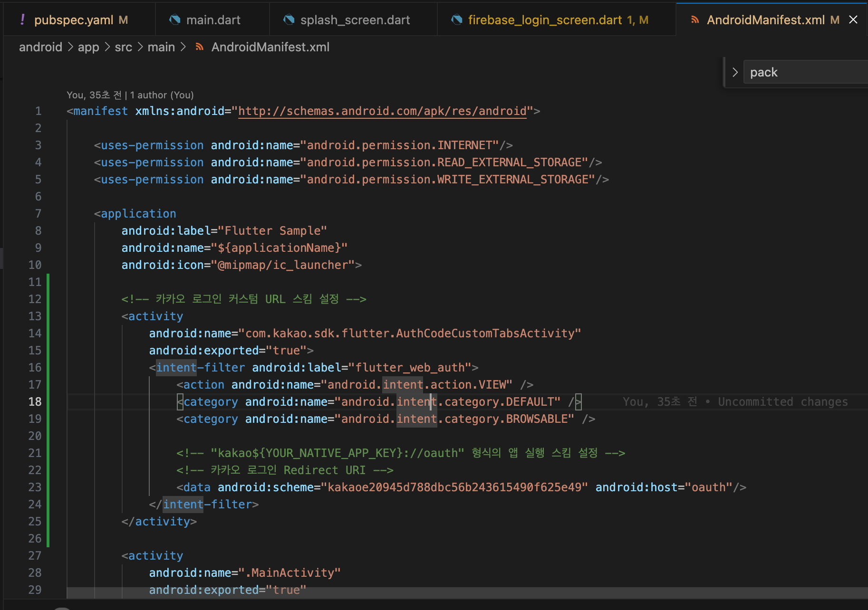Click the YAML icon on pubspec.yaml tab
This screenshot has width=868, height=610.
coord(22,19)
